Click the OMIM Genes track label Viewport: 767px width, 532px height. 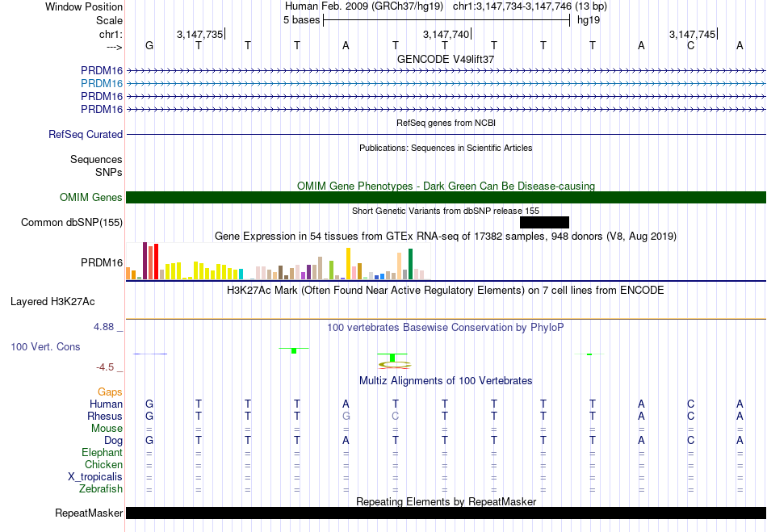[91, 198]
